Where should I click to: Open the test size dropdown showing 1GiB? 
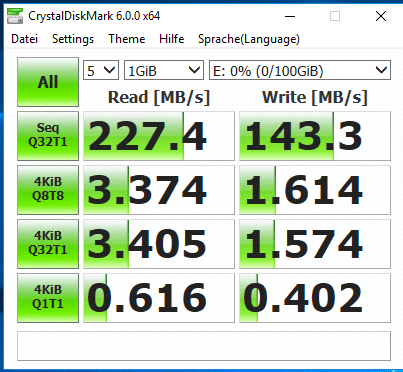[164, 70]
